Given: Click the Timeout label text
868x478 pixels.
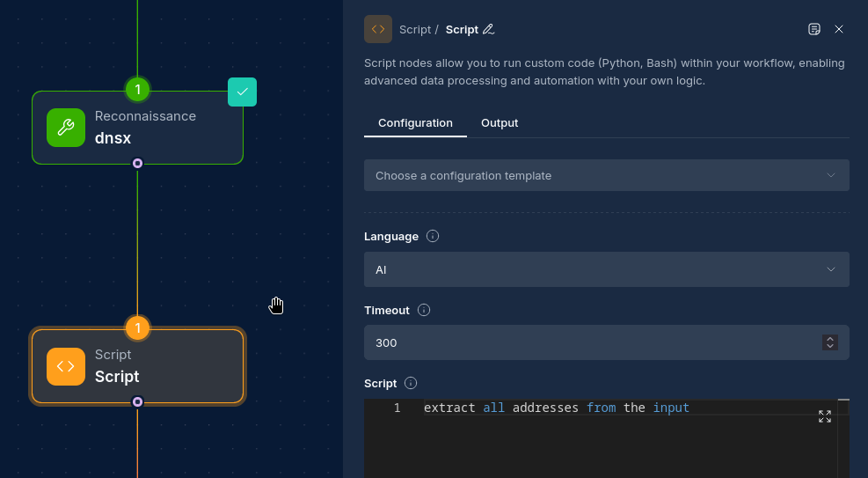Looking at the screenshot, I should coord(387,310).
